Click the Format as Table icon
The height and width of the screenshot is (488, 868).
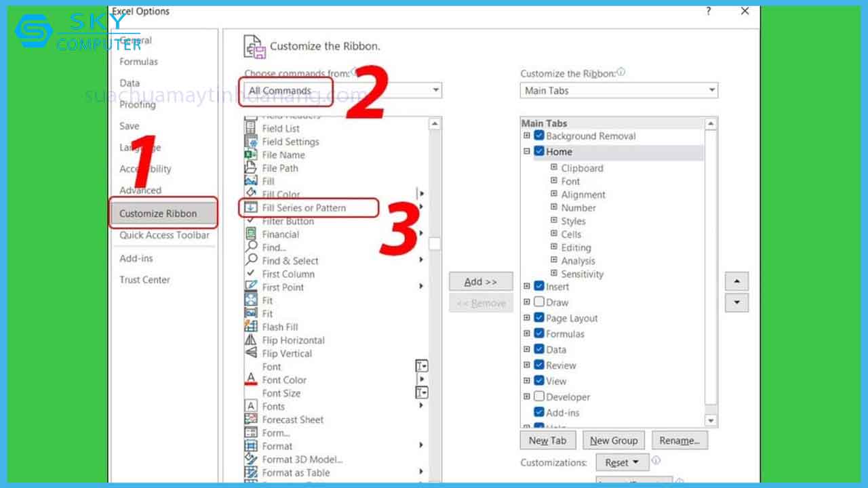click(x=251, y=472)
